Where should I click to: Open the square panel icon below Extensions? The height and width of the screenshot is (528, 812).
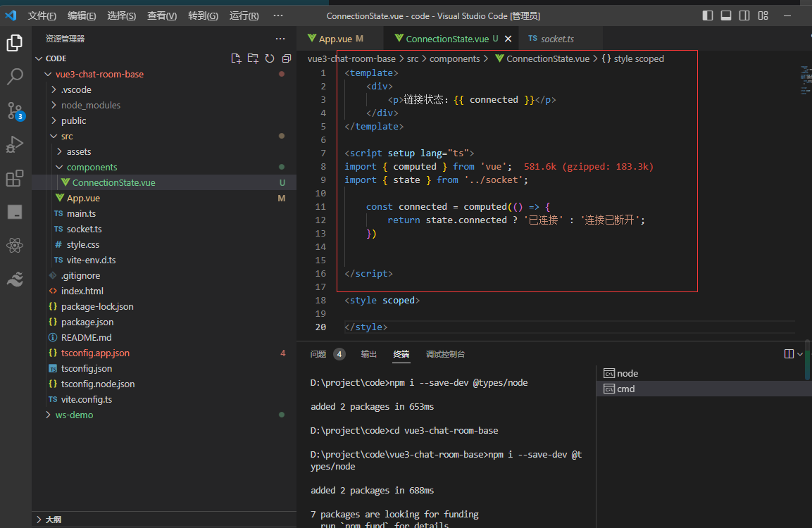click(x=15, y=212)
